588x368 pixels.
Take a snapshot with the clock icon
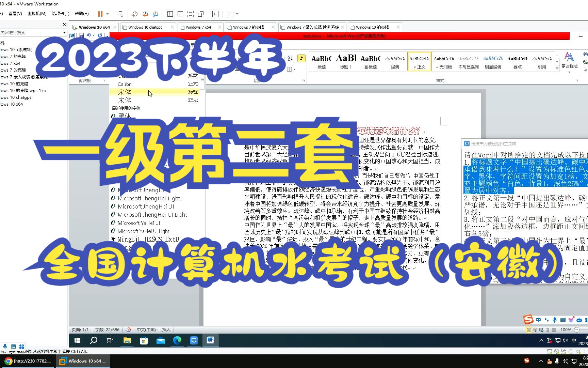pos(135,14)
